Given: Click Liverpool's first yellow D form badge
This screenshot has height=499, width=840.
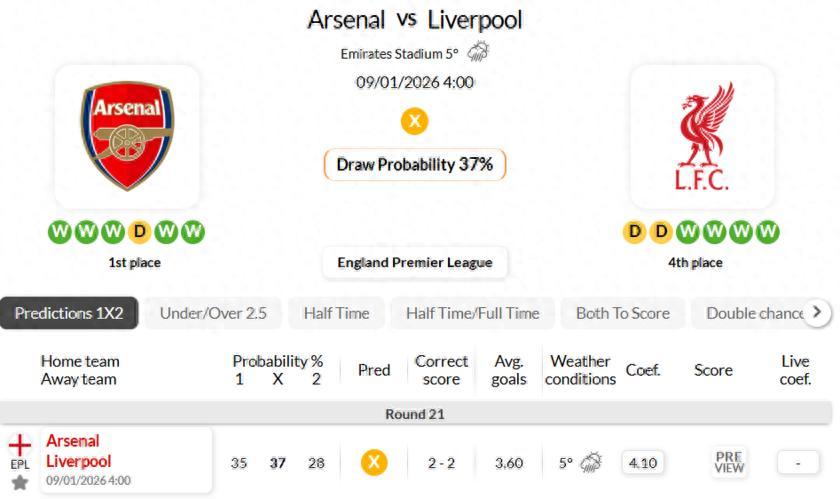Looking at the screenshot, I should [634, 232].
